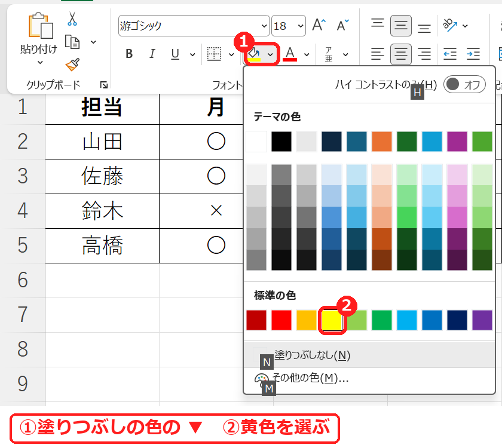Select header cell 月

(x=201, y=108)
